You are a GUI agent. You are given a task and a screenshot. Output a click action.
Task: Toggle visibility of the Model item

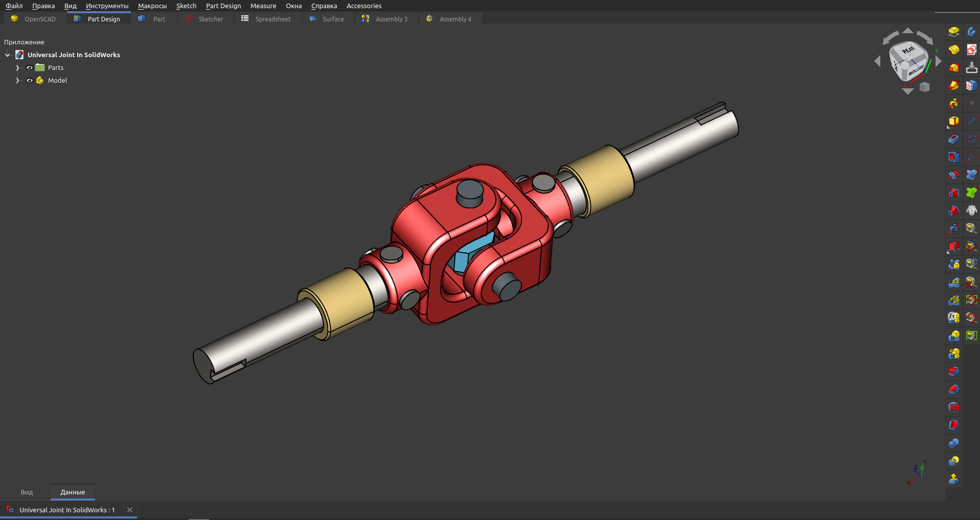[x=30, y=80]
